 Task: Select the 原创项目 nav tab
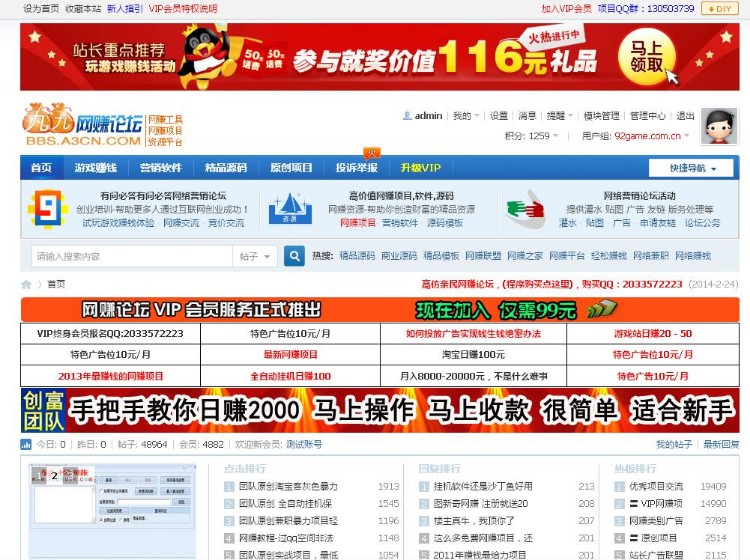[291, 167]
